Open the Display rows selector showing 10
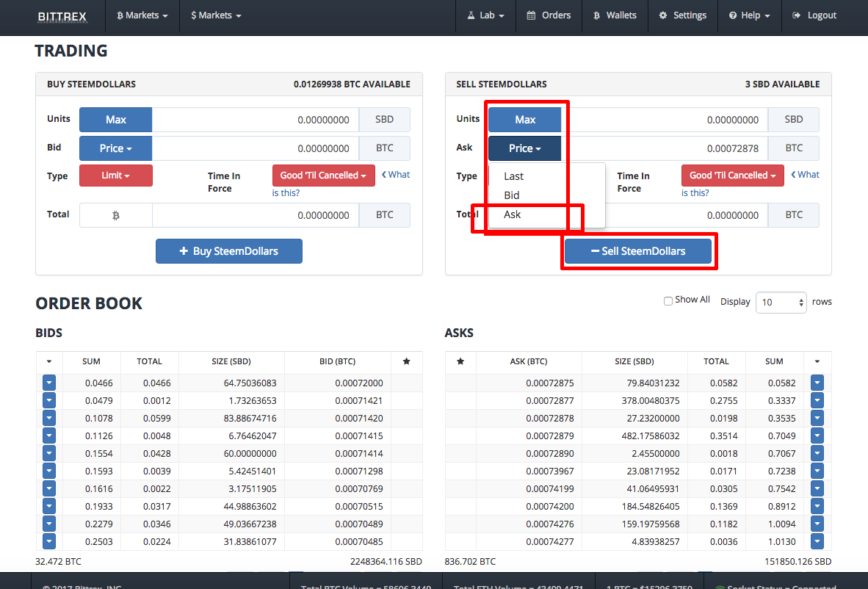This screenshot has height=589, width=868. 781,303
